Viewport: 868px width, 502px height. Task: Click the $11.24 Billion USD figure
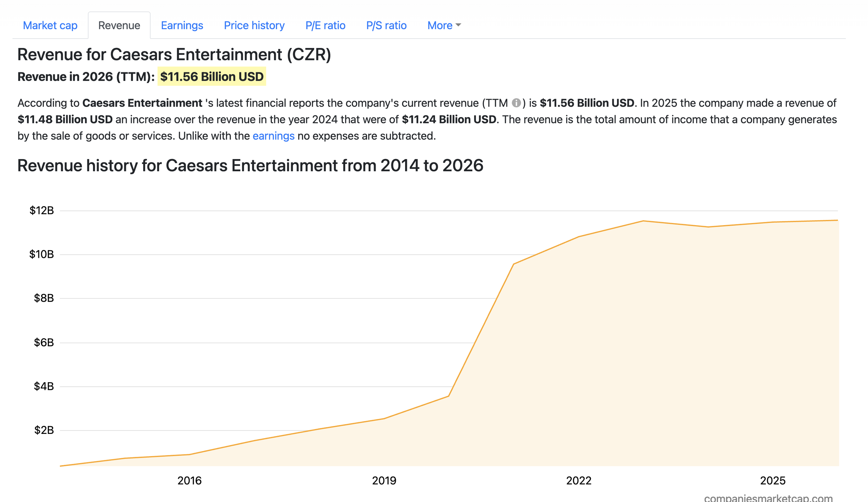click(449, 120)
